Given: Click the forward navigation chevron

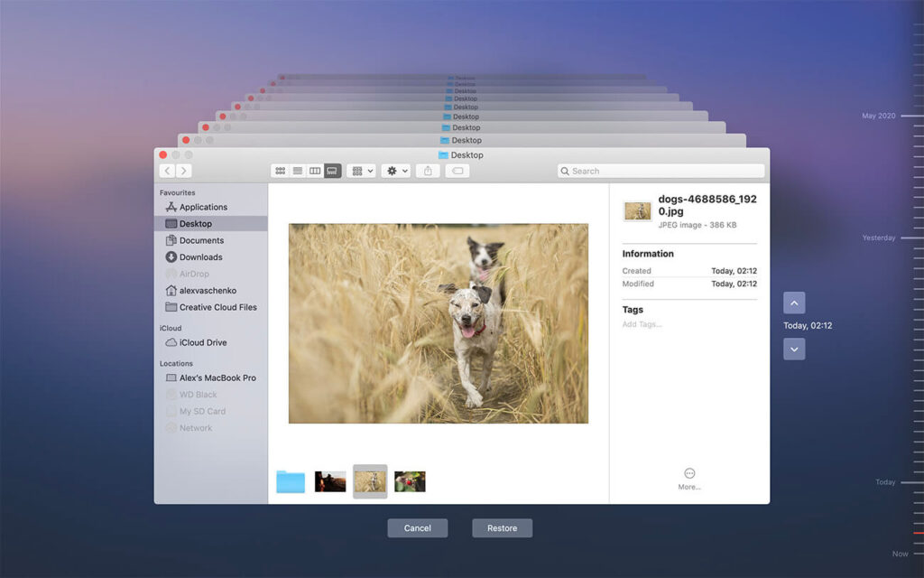Looking at the screenshot, I should coord(184,171).
